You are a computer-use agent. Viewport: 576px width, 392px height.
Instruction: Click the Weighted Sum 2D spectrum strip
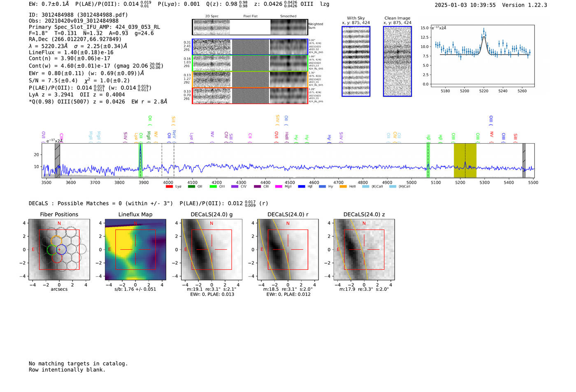[250, 27]
